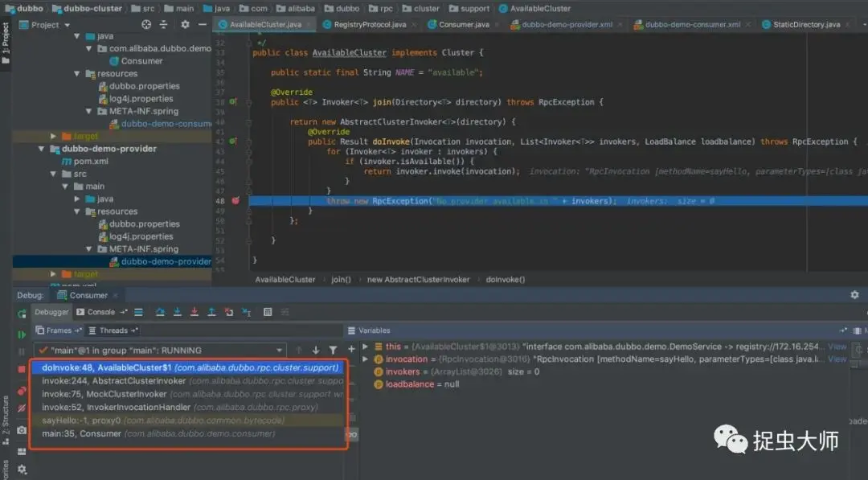The height and width of the screenshot is (480, 868).
Task: Add new watch with plus icon
Action: point(351,349)
